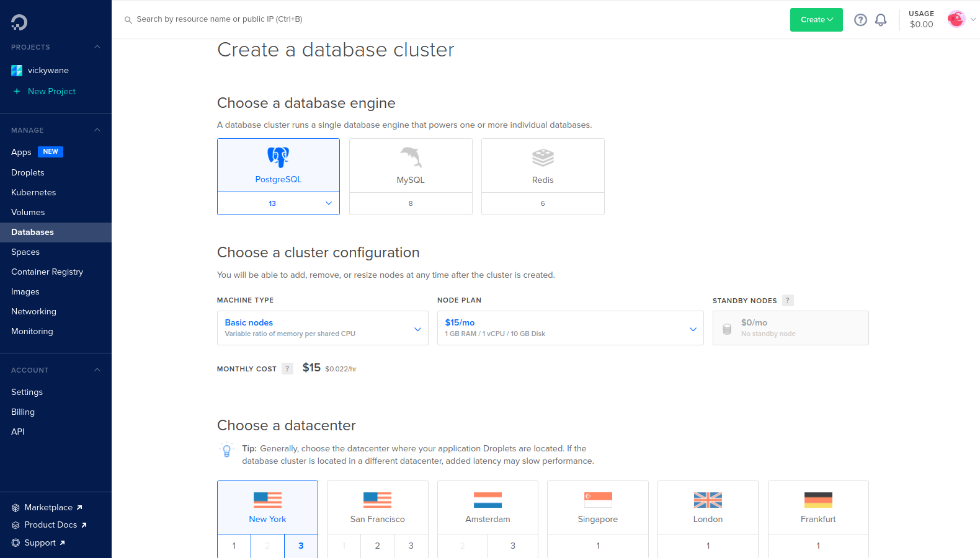Click the Monthly Cost help icon
This screenshot has width=980, height=558.
pyautogui.click(x=287, y=369)
